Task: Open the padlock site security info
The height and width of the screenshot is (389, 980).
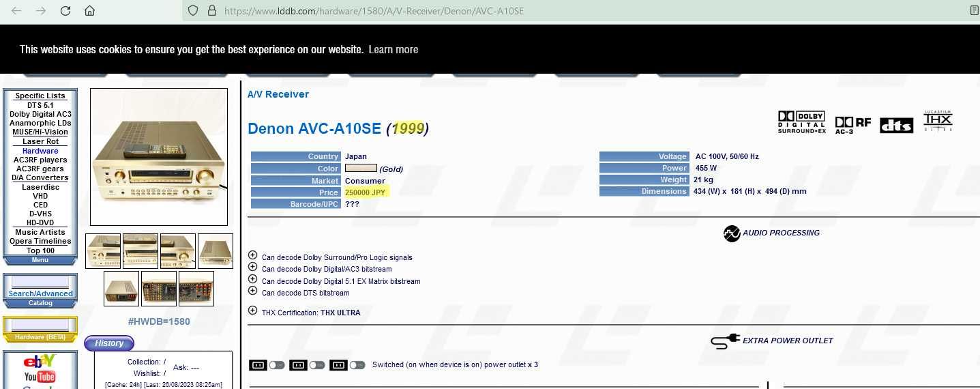Action: coord(211,11)
